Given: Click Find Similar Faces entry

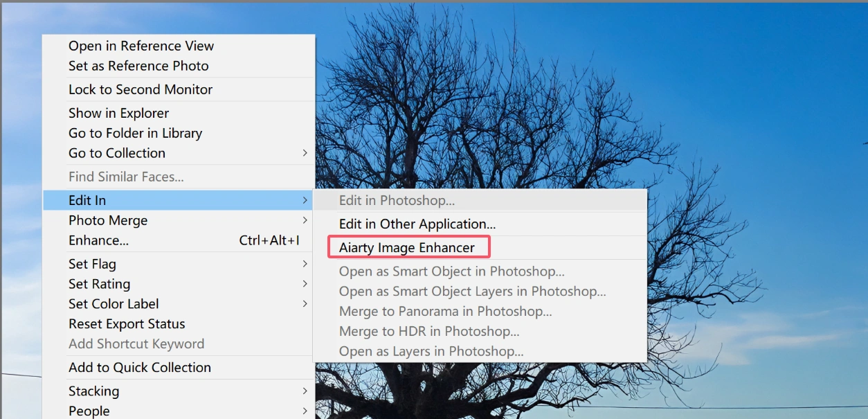Looking at the screenshot, I should click(179, 177).
